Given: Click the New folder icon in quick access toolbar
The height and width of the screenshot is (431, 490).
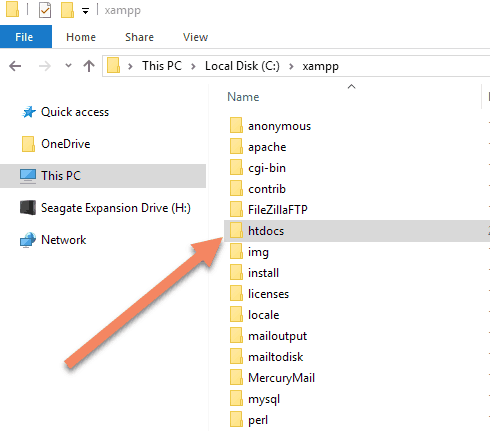Looking at the screenshot, I should coord(67,10).
